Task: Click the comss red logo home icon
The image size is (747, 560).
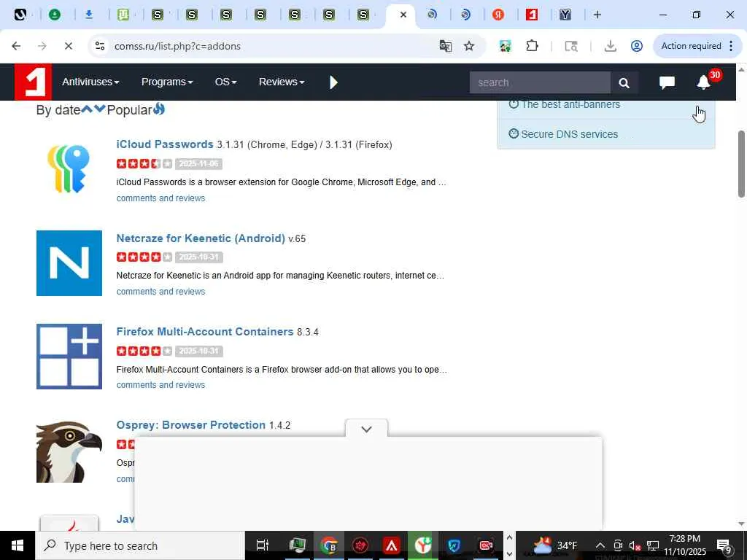Action: coord(33,82)
